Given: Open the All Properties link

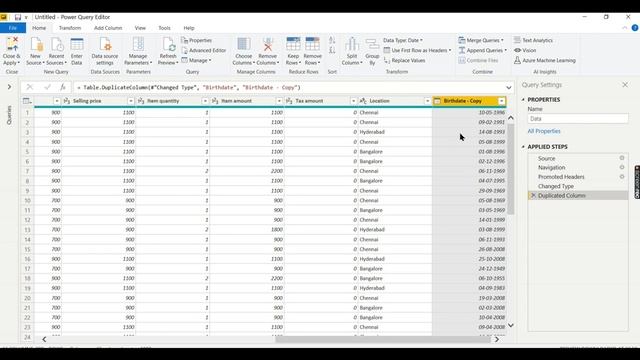Looking at the screenshot, I should tap(544, 131).
